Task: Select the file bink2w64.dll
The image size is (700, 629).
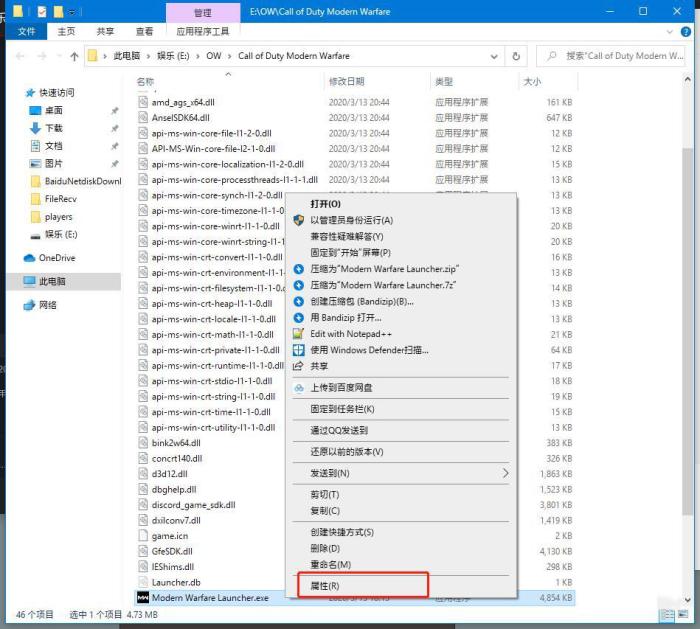Action: pos(176,443)
